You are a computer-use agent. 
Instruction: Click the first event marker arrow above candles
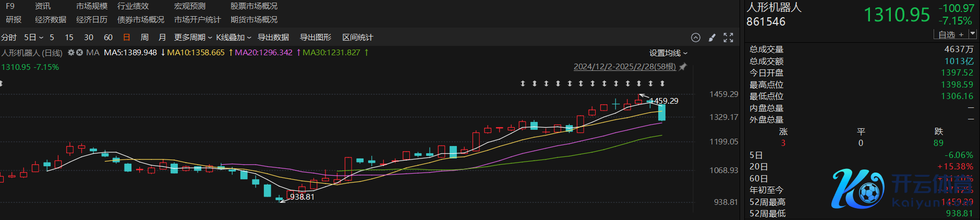coord(523,83)
